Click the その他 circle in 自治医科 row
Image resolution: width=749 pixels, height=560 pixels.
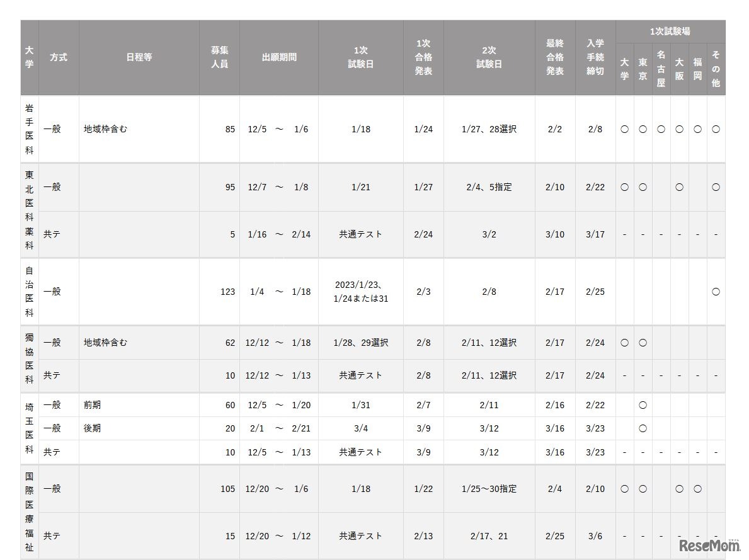point(716,292)
